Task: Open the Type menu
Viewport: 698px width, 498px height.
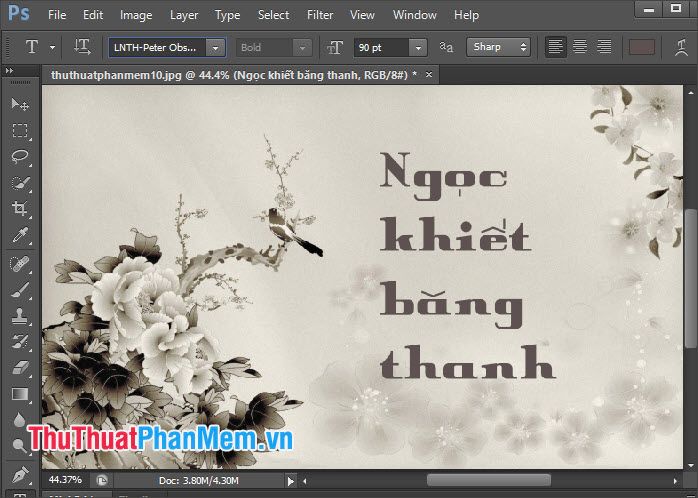Action: tap(227, 15)
